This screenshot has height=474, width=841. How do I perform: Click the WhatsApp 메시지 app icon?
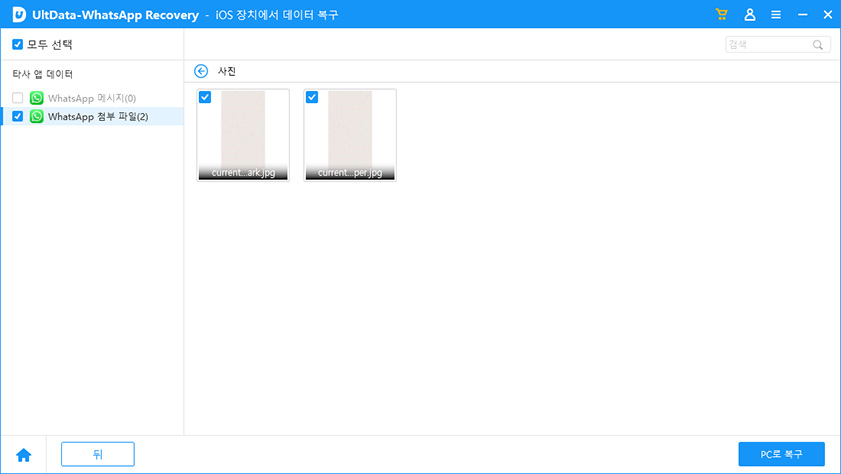coord(37,98)
